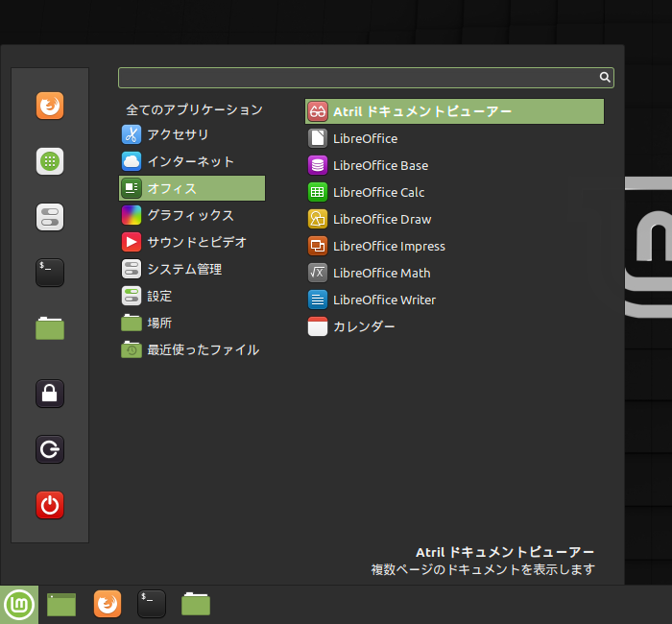Image resolution: width=672 pixels, height=624 pixels.
Task: Click the log out icon
Action: (50, 449)
